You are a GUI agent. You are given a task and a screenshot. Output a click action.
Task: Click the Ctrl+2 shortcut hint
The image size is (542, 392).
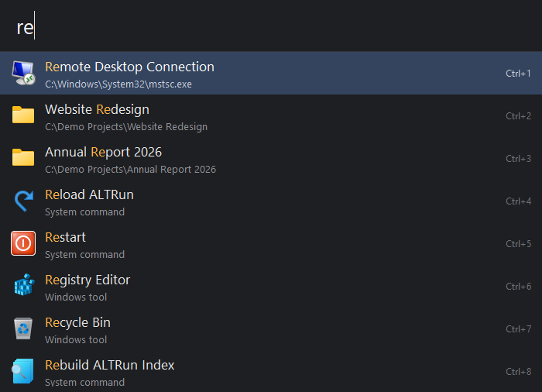[518, 116]
